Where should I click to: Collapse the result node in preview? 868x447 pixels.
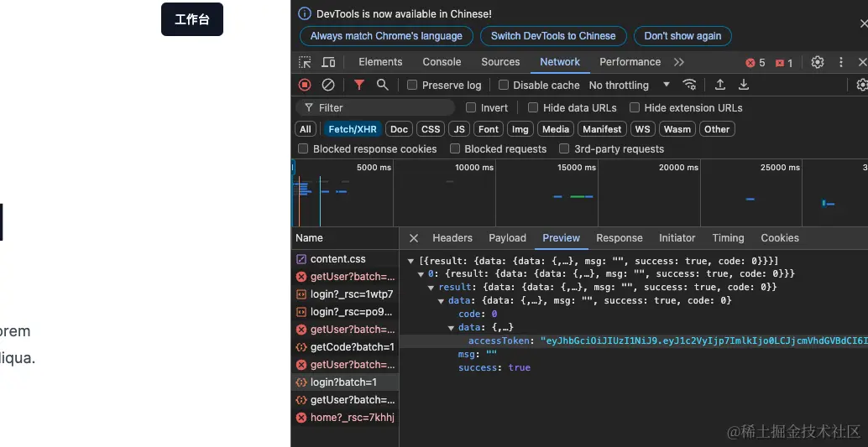coord(431,287)
